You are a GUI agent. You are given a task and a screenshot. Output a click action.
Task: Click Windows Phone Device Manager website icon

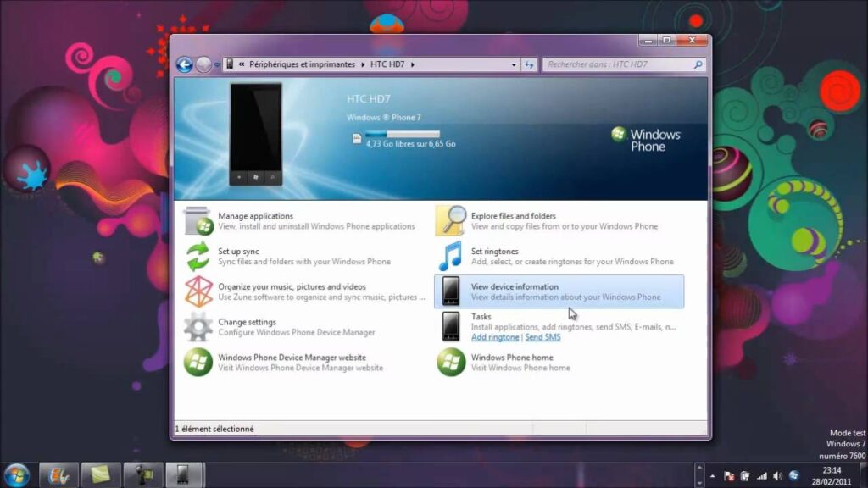click(198, 363)
